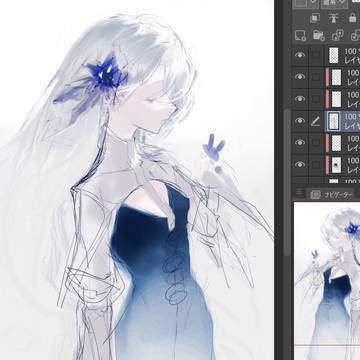This screenshot has width=360, height=360.
Task: Hide the layer with black dot thumbnail
Action: pos(300,164)
